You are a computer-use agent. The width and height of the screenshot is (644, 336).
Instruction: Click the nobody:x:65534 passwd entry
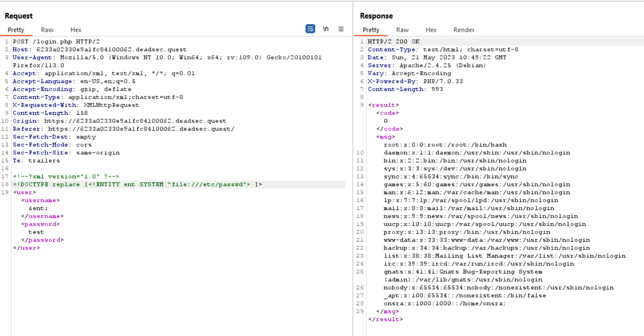pyautogui.click(x=499, y=287)
